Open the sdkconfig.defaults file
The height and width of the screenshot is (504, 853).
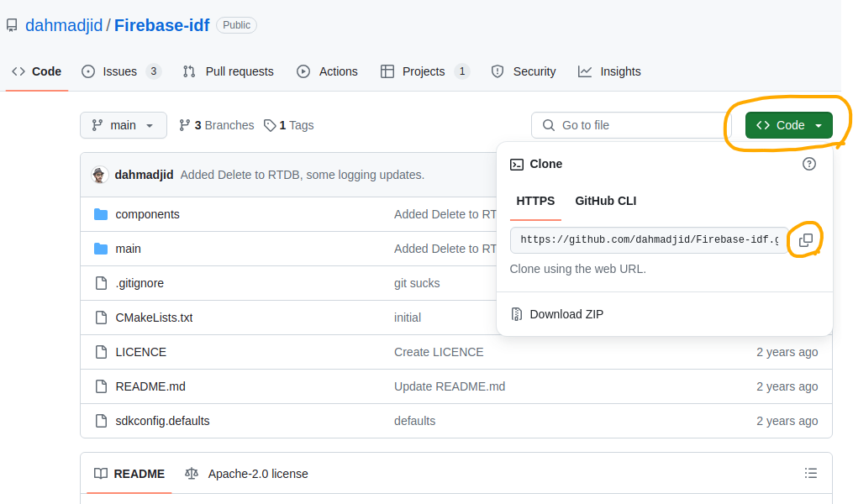point(162,421)
